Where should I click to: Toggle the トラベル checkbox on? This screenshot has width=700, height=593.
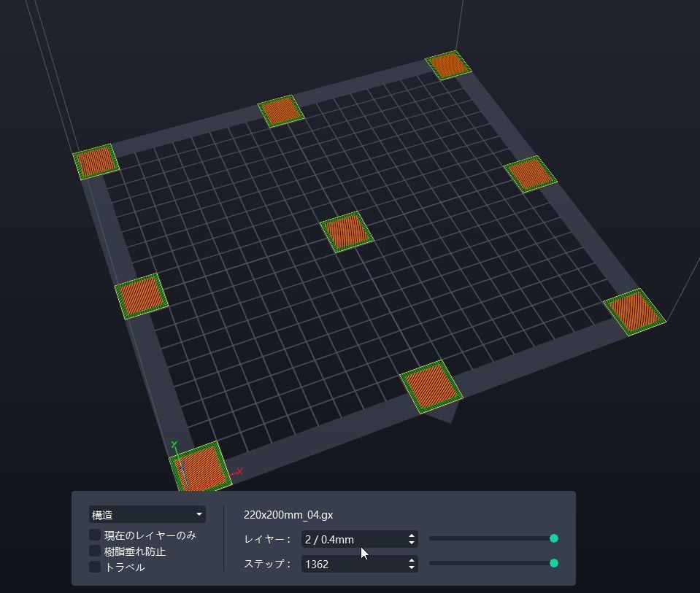(95, 567)
